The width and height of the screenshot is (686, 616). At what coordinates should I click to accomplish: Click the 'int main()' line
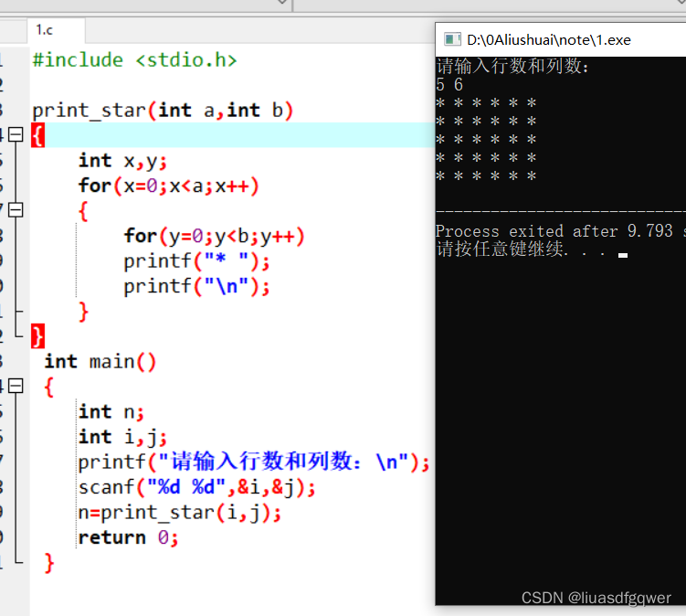[100, 362]
